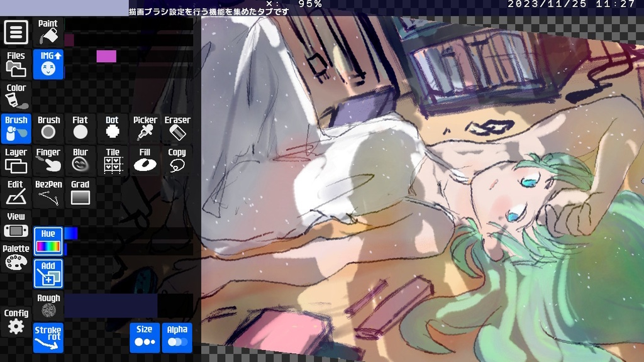Select the Flat brush tool
Viewport: 644px width, 362px height.
80,128
